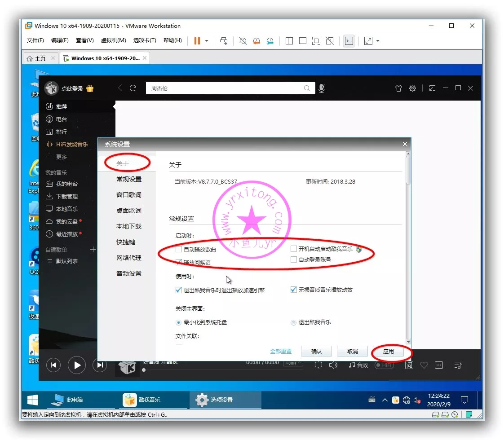Open the 音效 sound effects panel
The height and width of the screenshot is (440, 504).
(x=358, y=365)
